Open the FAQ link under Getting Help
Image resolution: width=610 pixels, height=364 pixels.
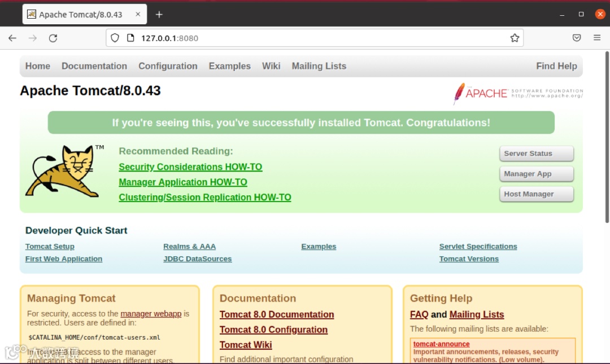[419, 314]
